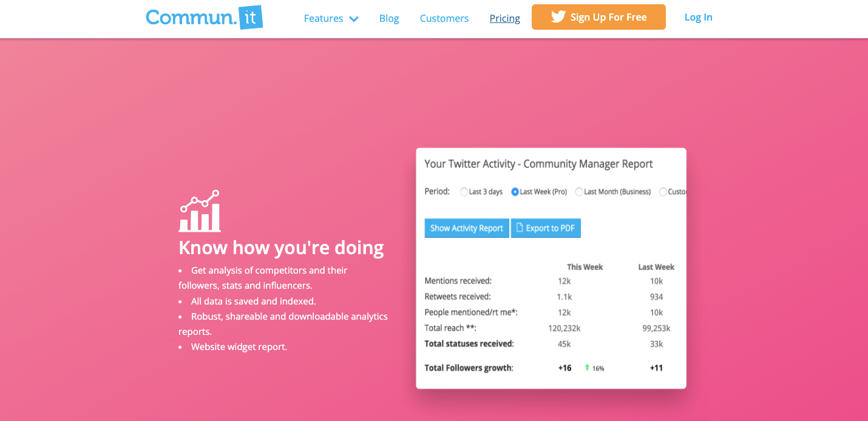868x421 pixels.
Task: Click 'All data is saved and indexed.' bullet
Action: click(254, 301)
